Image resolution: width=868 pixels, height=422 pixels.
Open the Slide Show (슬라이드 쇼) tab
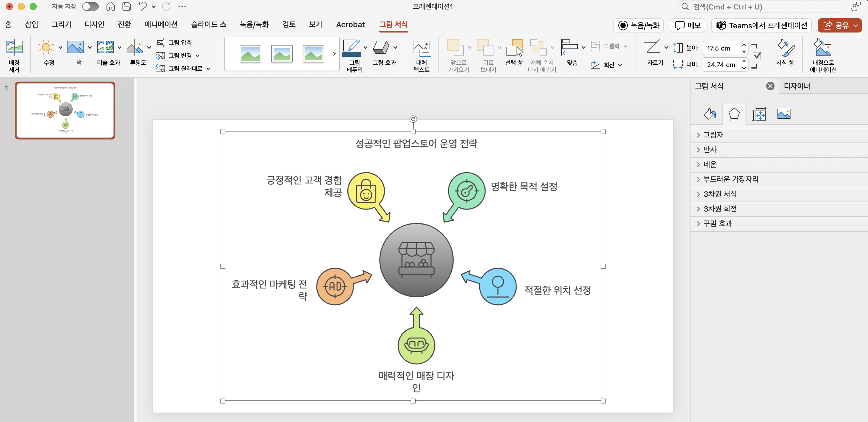point(209,24)
